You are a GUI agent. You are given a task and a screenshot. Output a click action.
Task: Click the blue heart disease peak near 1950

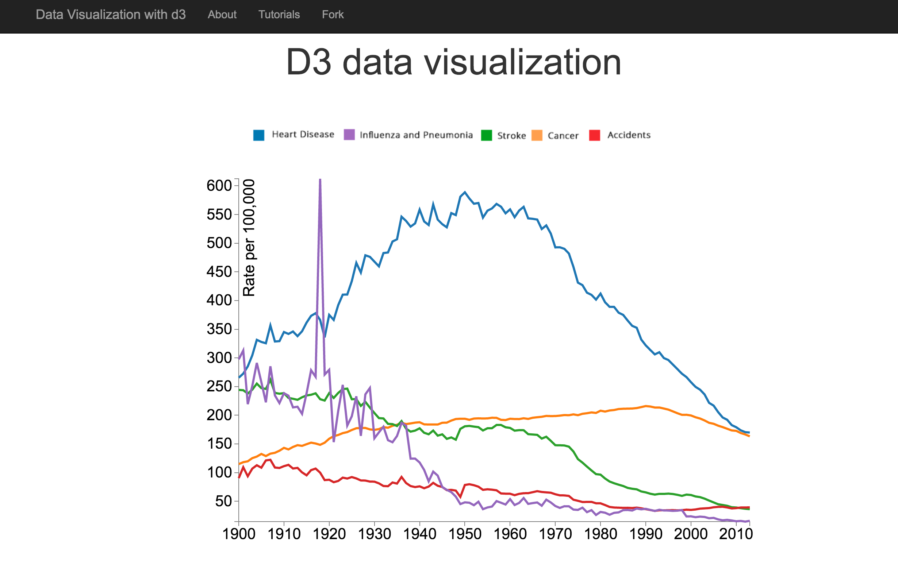[465, 192]
